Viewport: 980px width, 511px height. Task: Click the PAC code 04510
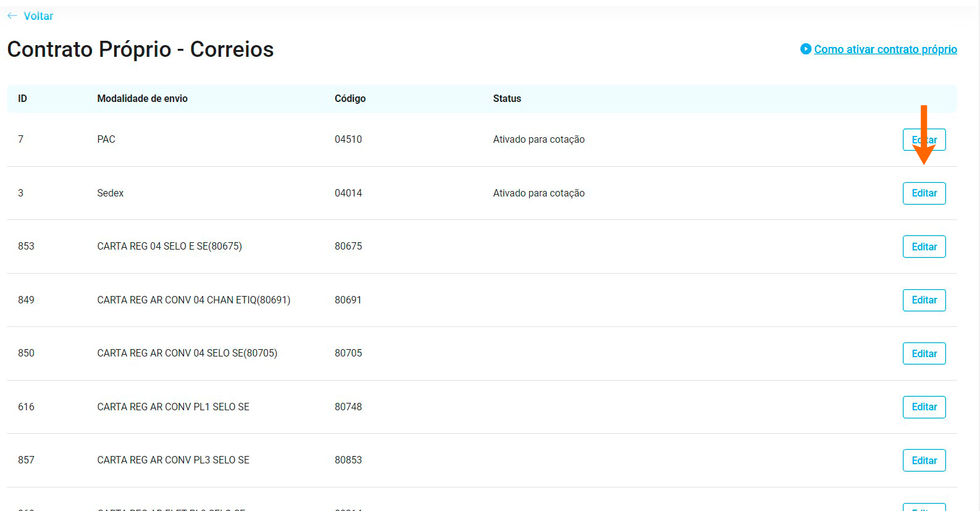tap(348, 140)
